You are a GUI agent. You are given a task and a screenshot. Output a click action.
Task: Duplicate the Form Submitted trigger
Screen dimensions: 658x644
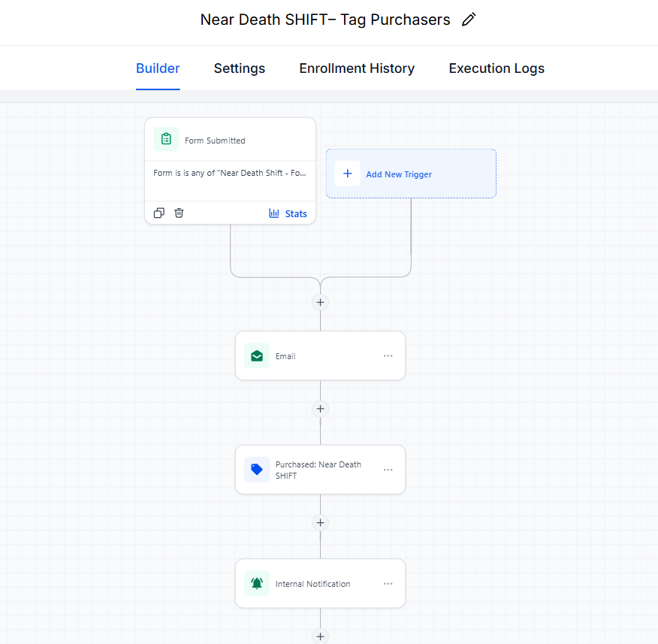159,213
